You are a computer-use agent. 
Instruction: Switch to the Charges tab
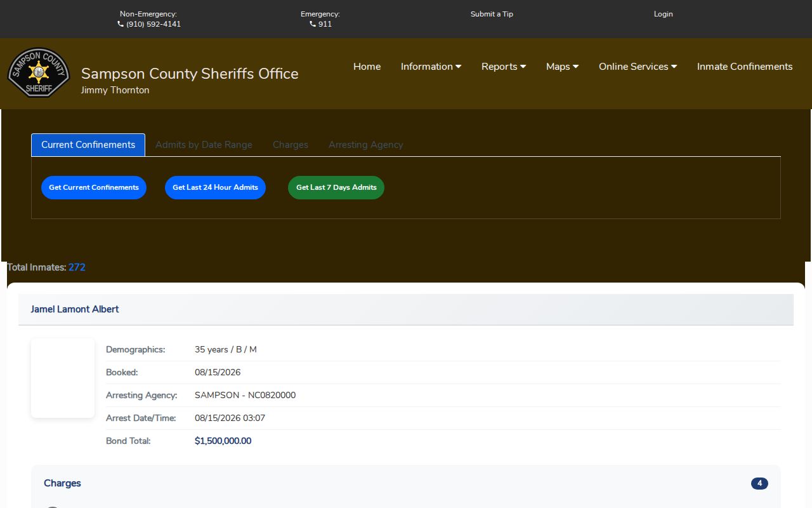coord(291,145)
